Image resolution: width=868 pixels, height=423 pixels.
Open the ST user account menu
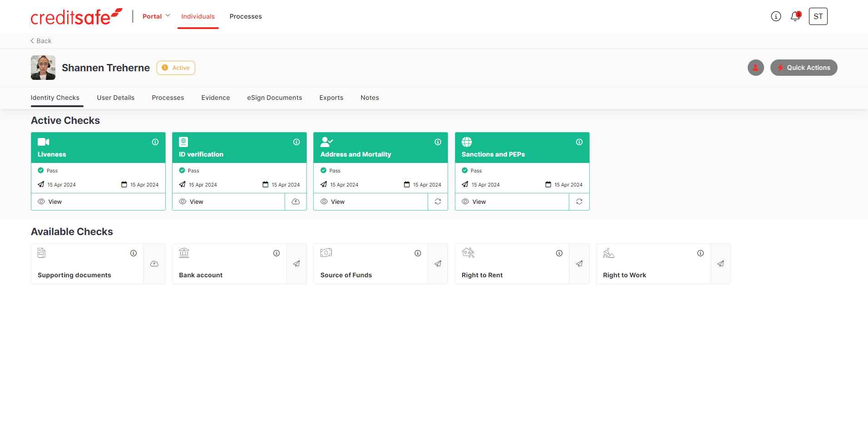point(818,16)
